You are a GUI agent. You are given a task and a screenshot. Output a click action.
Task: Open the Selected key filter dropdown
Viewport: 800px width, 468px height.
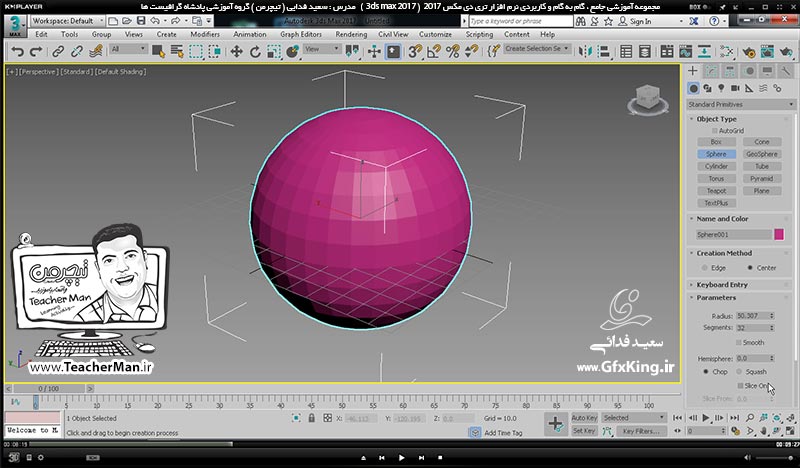click(x=634, y=418)
